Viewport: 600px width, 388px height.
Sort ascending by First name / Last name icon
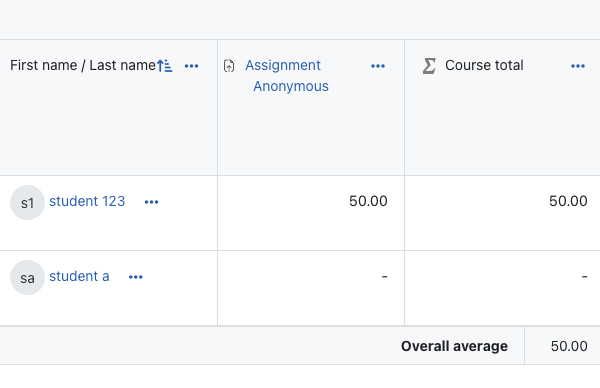(165, 66)
